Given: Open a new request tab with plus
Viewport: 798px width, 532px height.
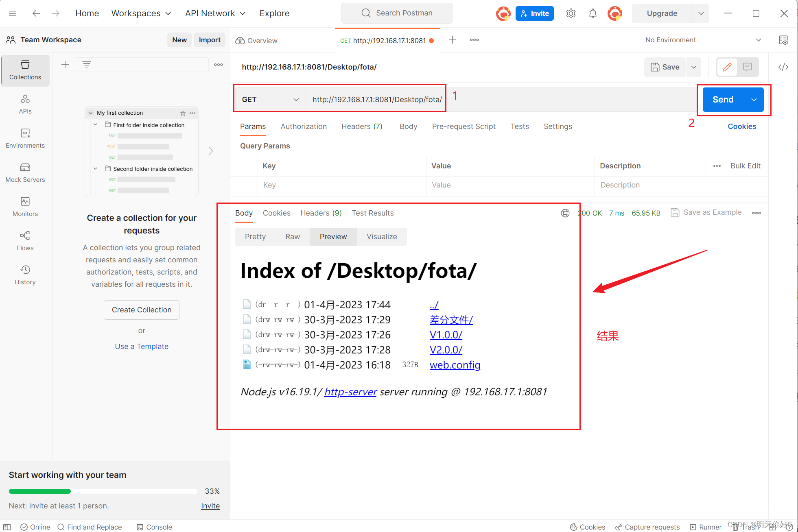Looking at the screenshot, I should [453, 40].
